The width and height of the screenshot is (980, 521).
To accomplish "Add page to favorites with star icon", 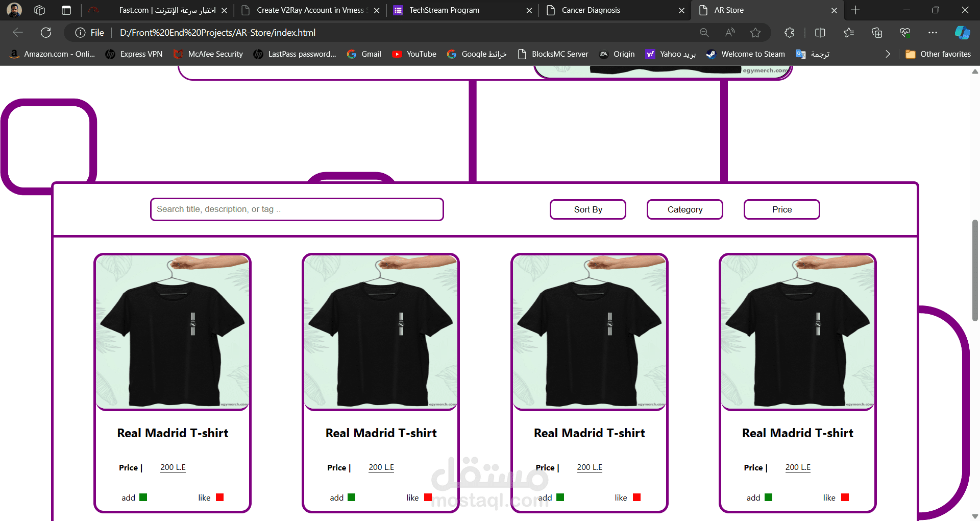I will pos(755,33).
